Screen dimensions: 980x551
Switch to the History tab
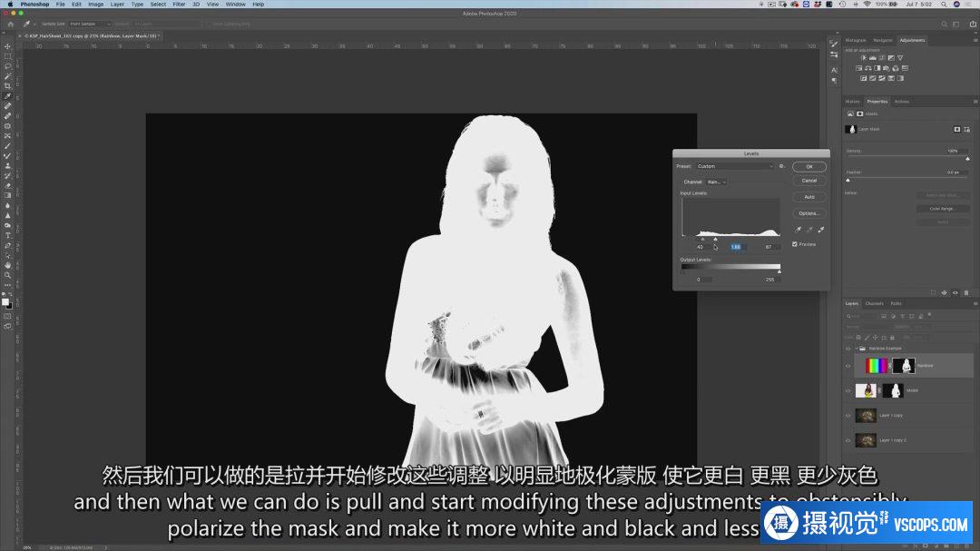pos(852,102)
